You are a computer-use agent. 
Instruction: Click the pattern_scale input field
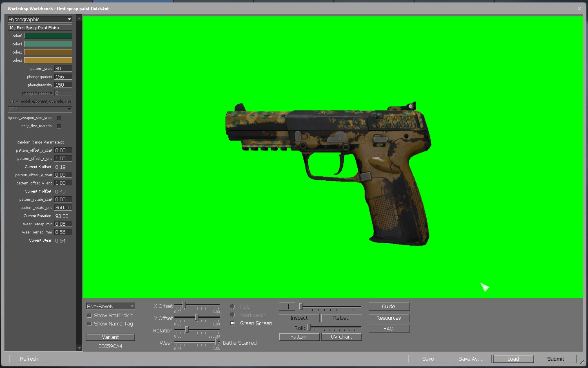[x=63, y=69]
